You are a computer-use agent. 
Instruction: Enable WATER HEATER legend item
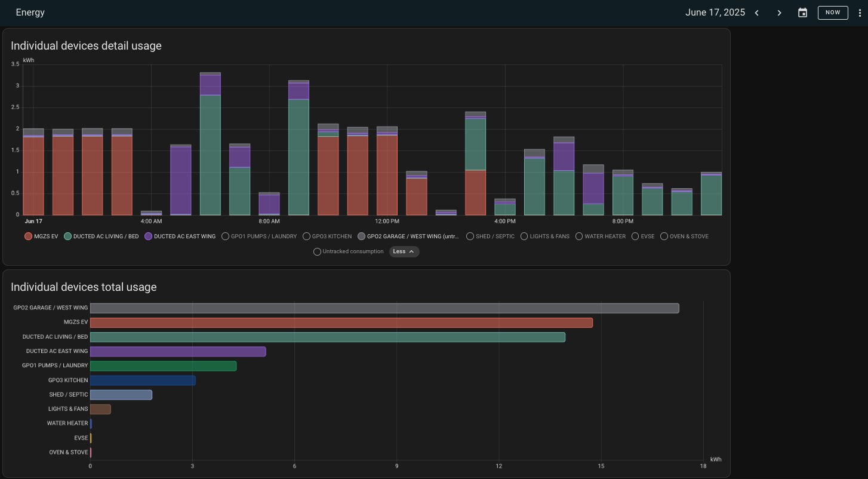(x=601, y=237)
